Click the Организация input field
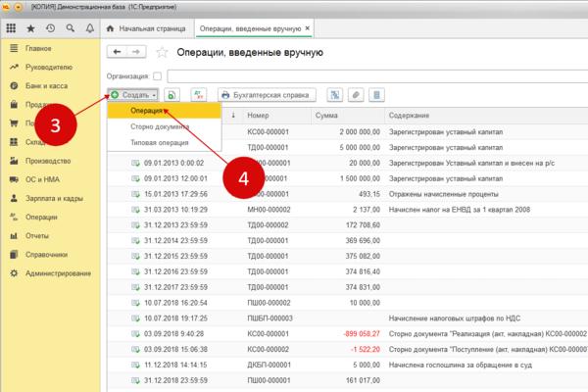Viewport: 588px width, 392px height. (x=377, y=76)
